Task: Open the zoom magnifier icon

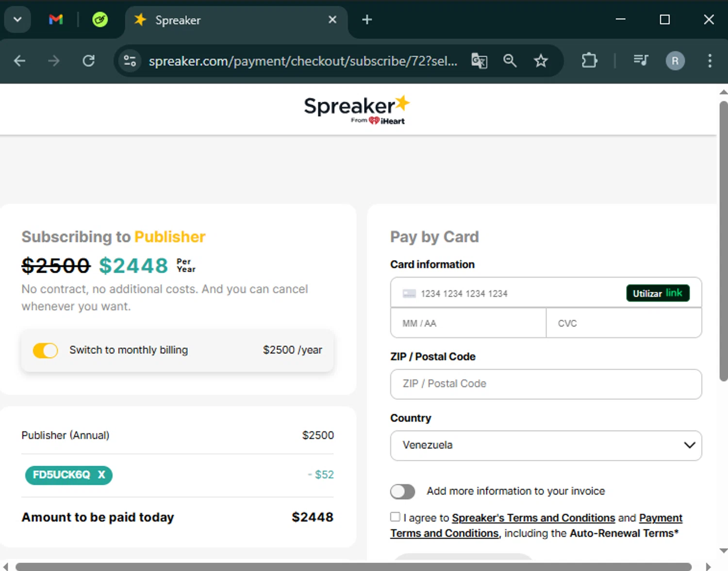Action: pyautogui.click(x=510, y=61)
